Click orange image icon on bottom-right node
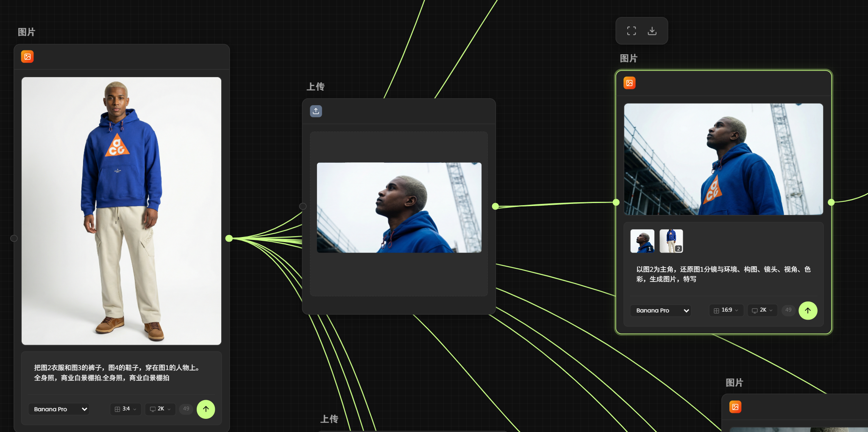868x432 pixels. (735, 407)
